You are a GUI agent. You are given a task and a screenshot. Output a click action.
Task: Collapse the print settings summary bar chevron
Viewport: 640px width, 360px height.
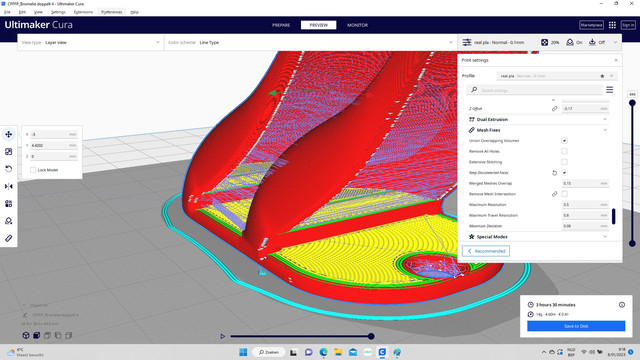(x=616, y=42)
